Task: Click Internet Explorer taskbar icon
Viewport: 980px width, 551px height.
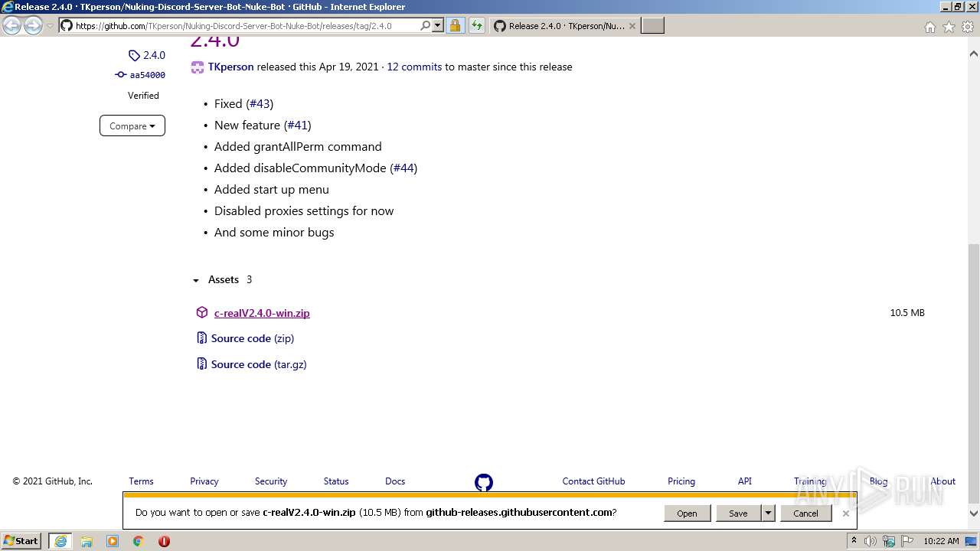Action: pos(60,541)
